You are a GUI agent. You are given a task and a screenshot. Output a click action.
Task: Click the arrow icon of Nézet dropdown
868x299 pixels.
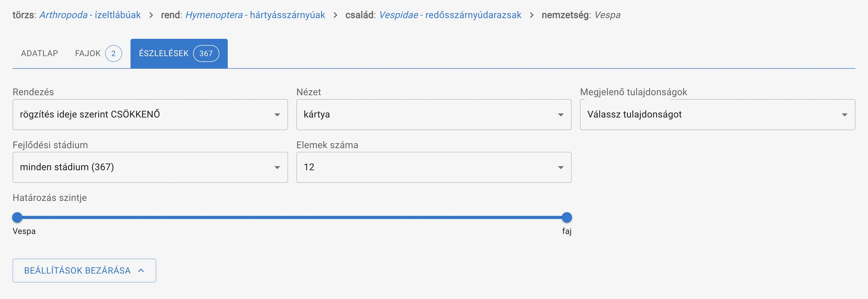[x=561, y=115]
